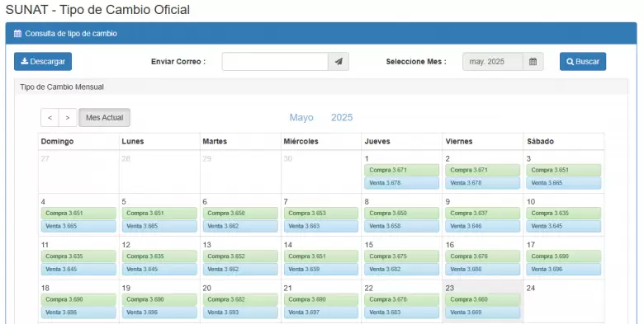
Task: Select Compra 3.671 on May 2
Action: (483, 170)
